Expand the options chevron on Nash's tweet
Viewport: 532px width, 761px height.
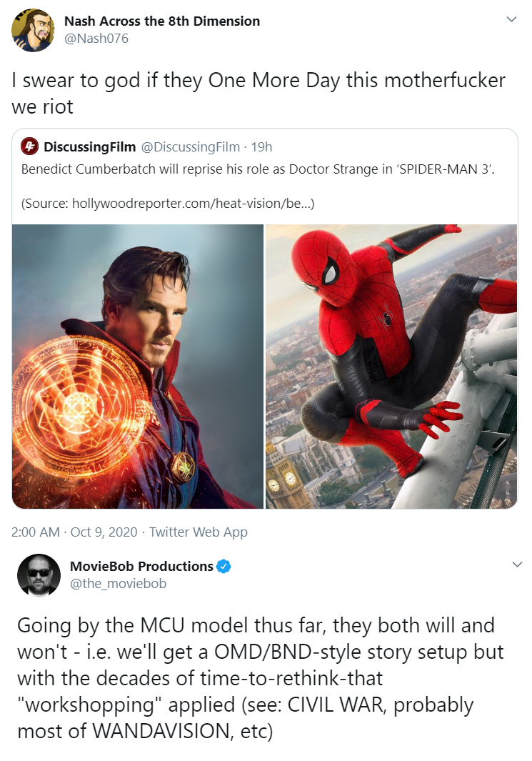pos(511,19)
